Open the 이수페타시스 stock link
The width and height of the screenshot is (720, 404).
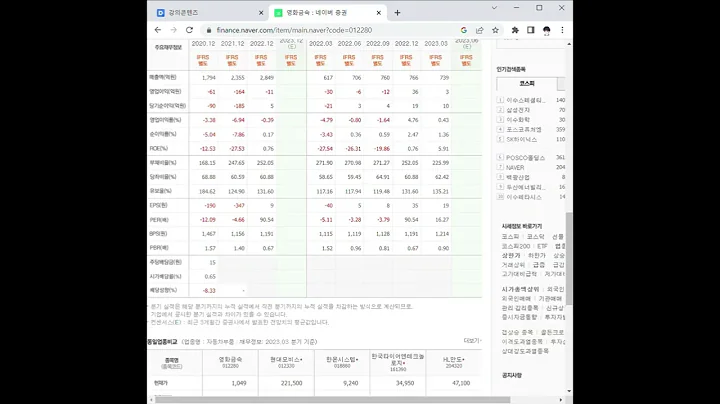[x=524, y=197]
